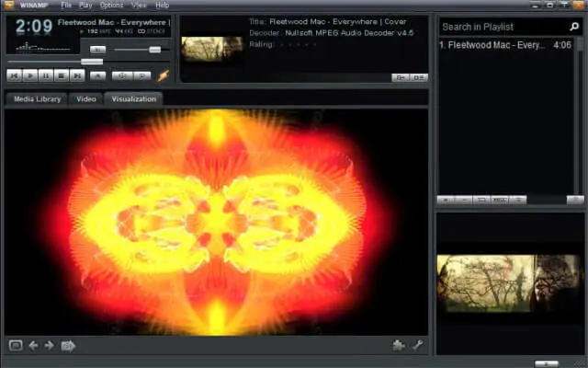Skip to the next track
Viewport: 588px width, 368px height.
point(77,75)
